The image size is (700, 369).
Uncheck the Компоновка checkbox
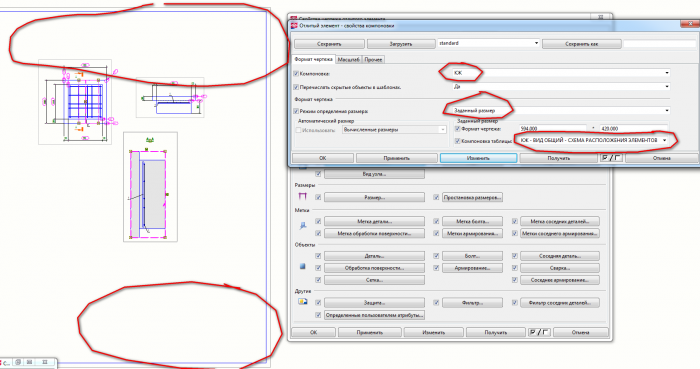296,74
